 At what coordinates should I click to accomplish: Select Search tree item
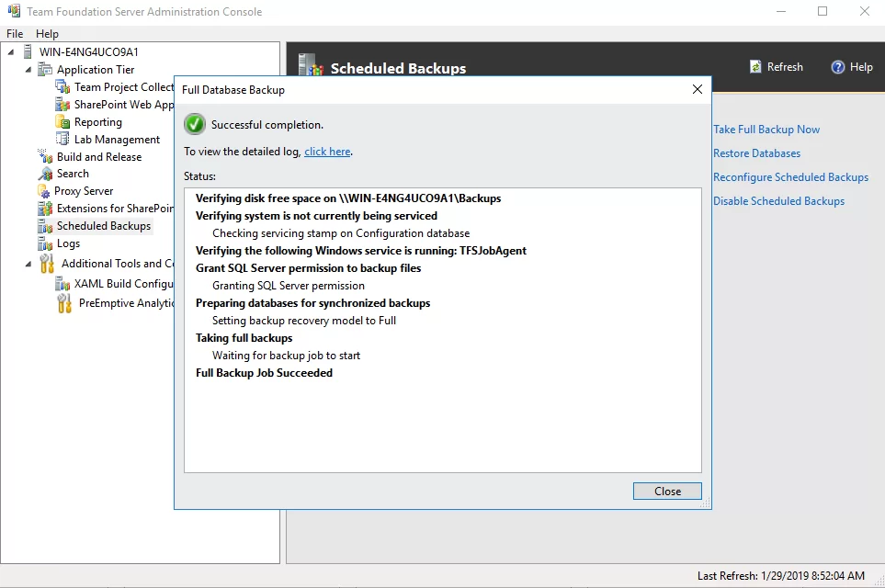pyautogui.click(x=73, y=174)
